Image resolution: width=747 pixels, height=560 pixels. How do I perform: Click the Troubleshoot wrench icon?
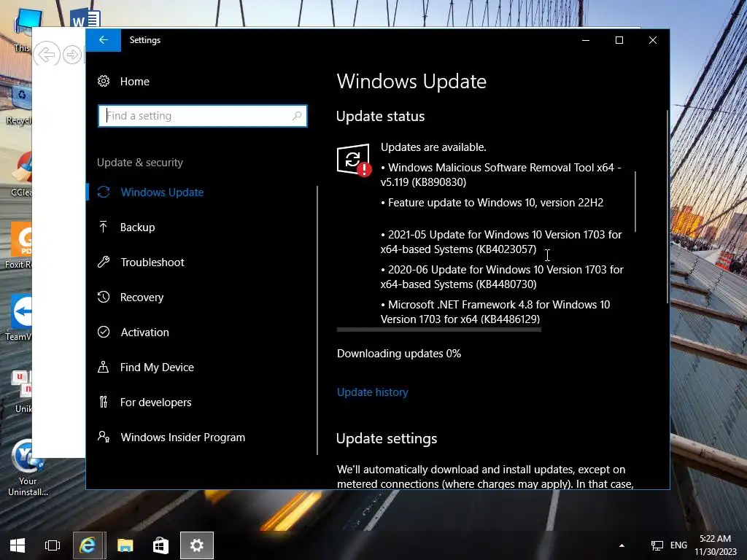(104, 262)
